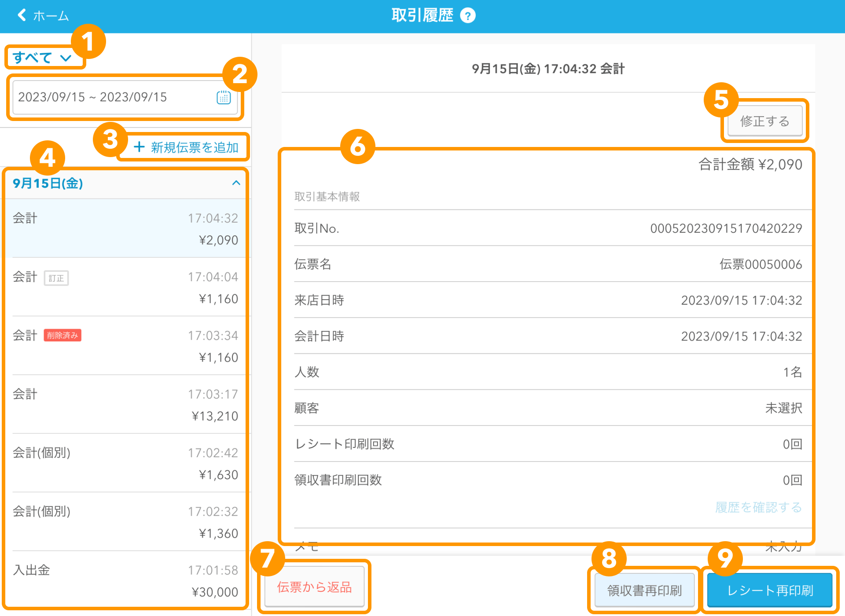The image size is (845, 616).
Task: Click the 訂正 badge on the 17:04:04 entry
Action: click(56, 278)
